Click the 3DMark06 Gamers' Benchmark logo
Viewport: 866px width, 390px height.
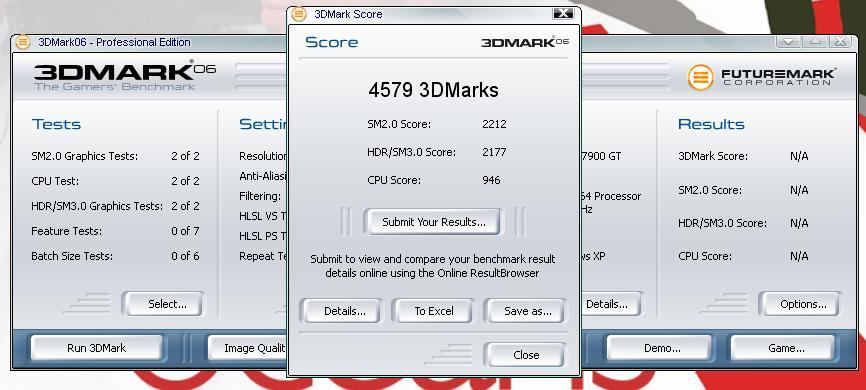click(x=125, y=76)
